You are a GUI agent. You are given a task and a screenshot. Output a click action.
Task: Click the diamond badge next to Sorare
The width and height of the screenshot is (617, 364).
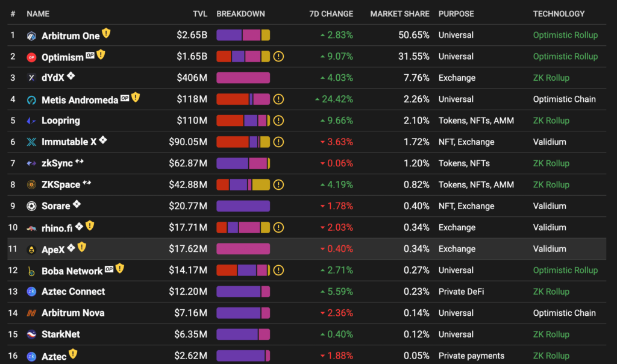77,204
